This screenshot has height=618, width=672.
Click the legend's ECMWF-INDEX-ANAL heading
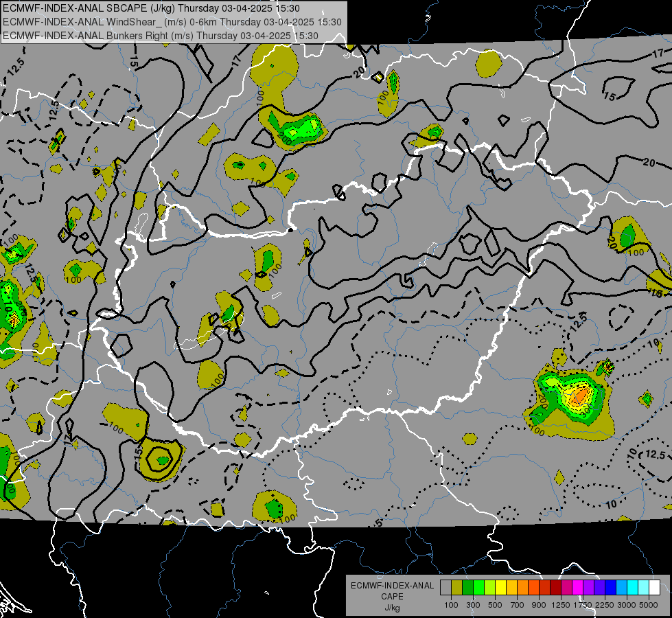[x=392, y=586]
